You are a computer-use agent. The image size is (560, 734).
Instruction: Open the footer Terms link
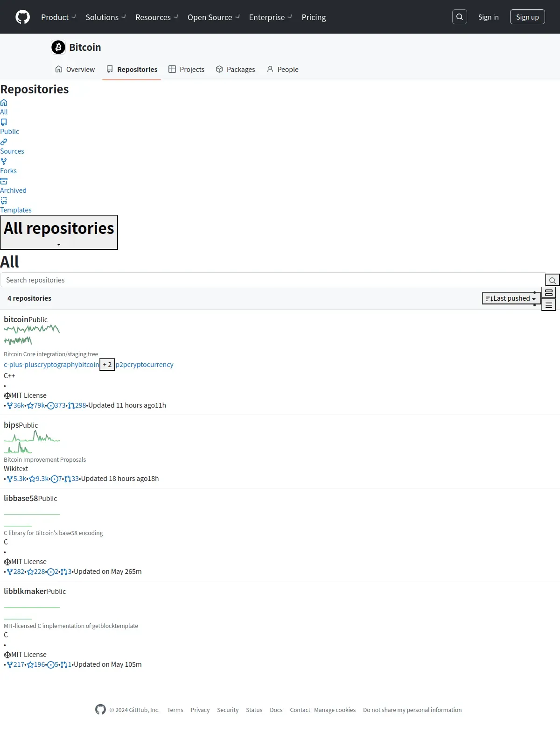click(175, 710)
